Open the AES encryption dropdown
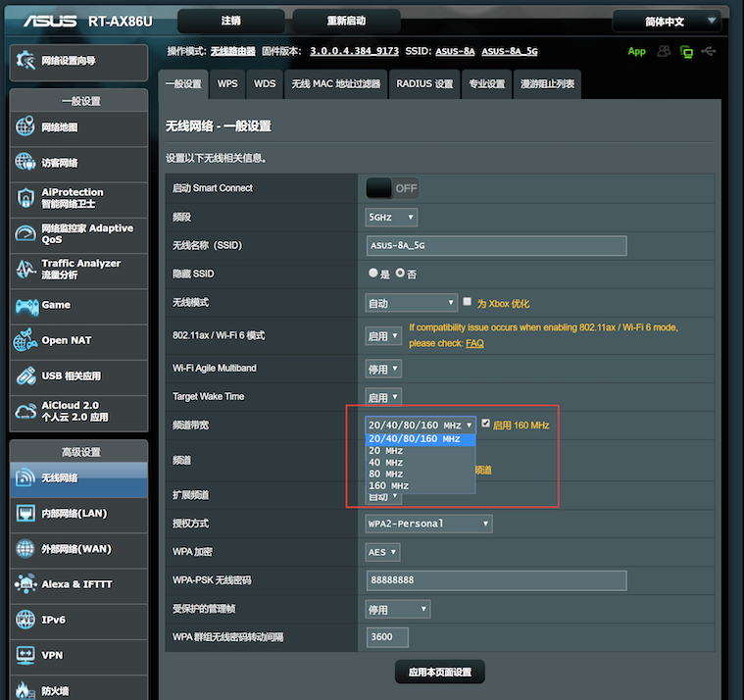The width and height of the screenshot is (744, 700). 382,552
